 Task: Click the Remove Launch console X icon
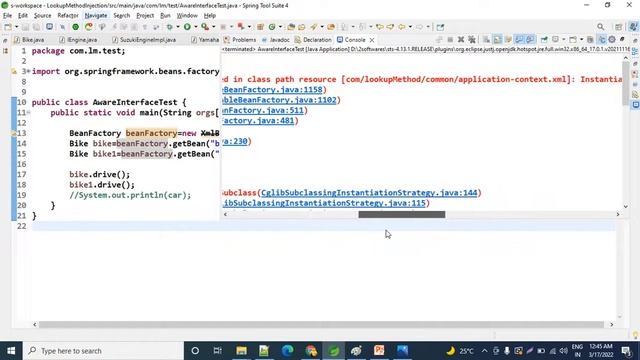[x=461, y=40]
